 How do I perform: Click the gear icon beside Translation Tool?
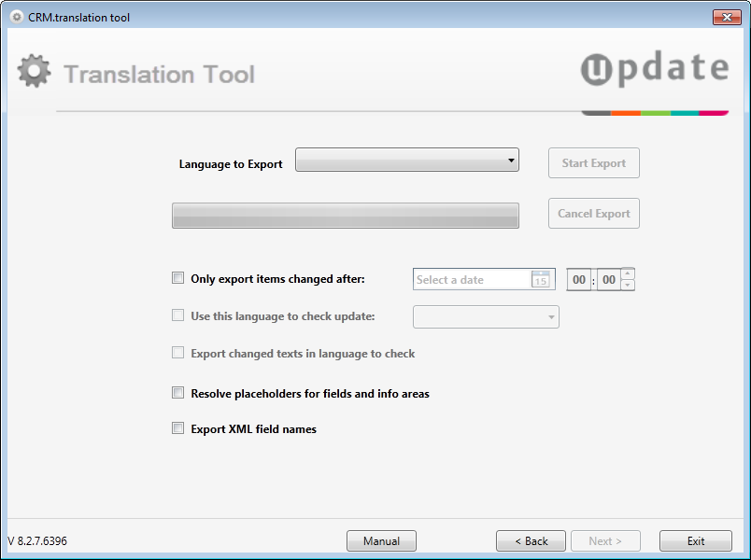point(34,73)
